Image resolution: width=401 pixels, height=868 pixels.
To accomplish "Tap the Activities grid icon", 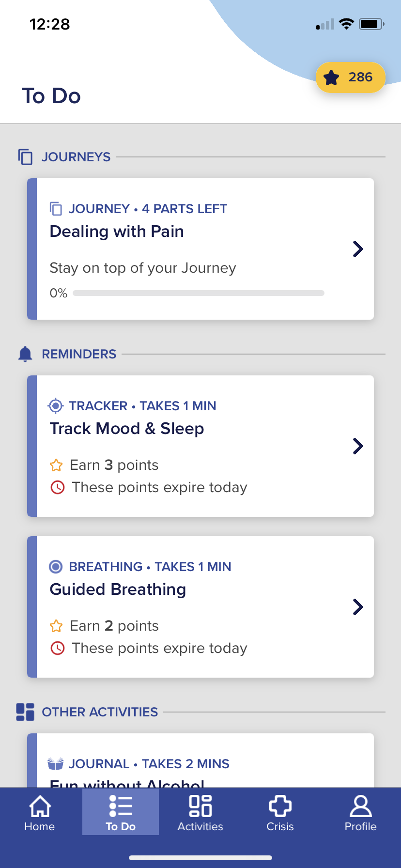I will [x=200, y=806].
